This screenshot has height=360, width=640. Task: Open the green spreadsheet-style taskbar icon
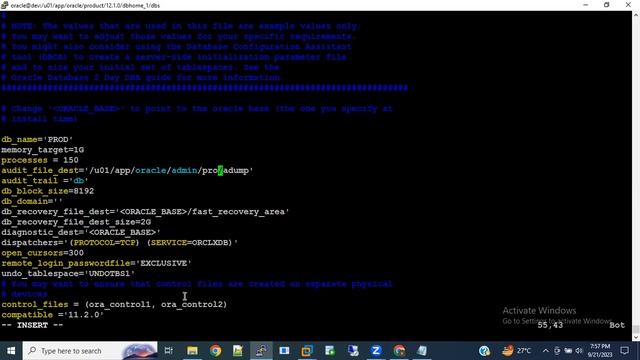click(330, 351)
